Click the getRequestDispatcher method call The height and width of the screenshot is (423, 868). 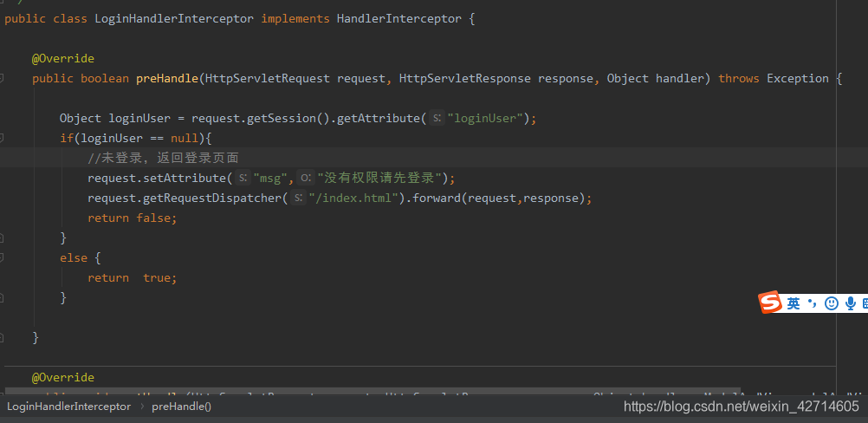click(212, 198)
